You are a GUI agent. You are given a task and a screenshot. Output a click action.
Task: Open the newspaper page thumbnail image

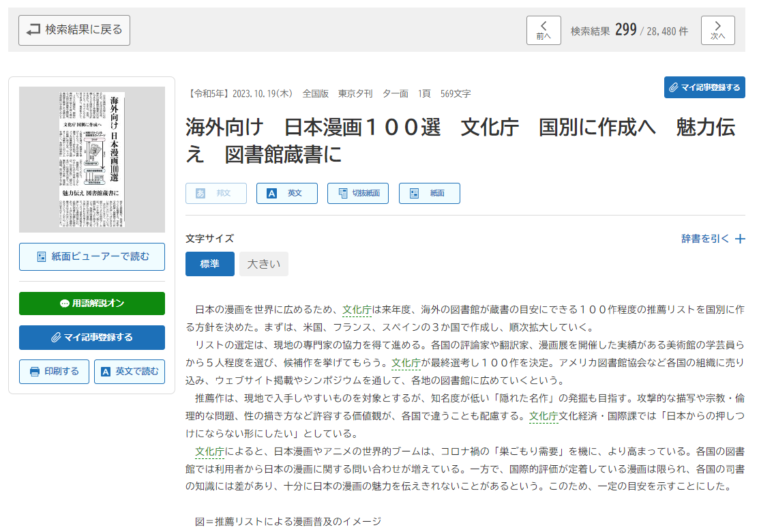(92, 160)
